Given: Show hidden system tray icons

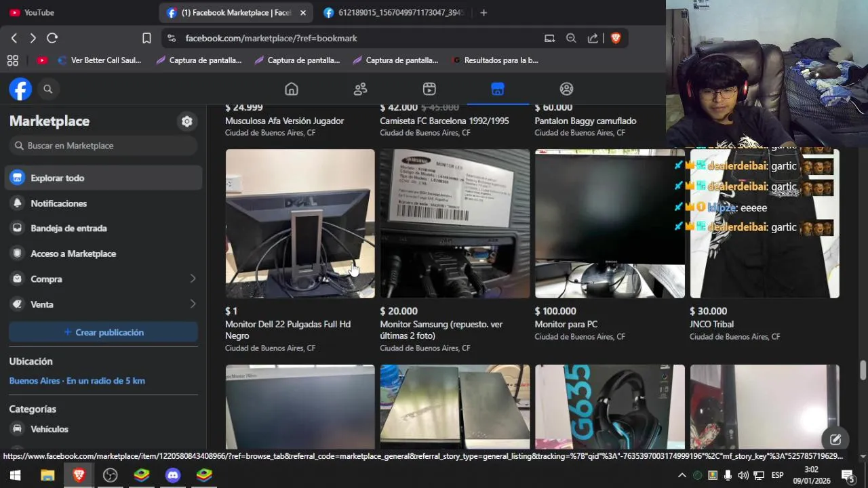Looking at the screenshot, I should pos(682,475).
